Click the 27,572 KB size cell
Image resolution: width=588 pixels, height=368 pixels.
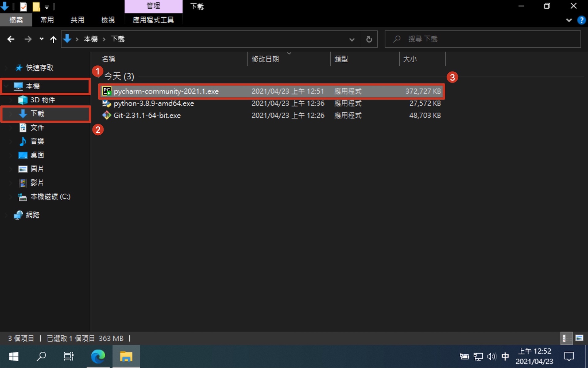pos(425,103)
